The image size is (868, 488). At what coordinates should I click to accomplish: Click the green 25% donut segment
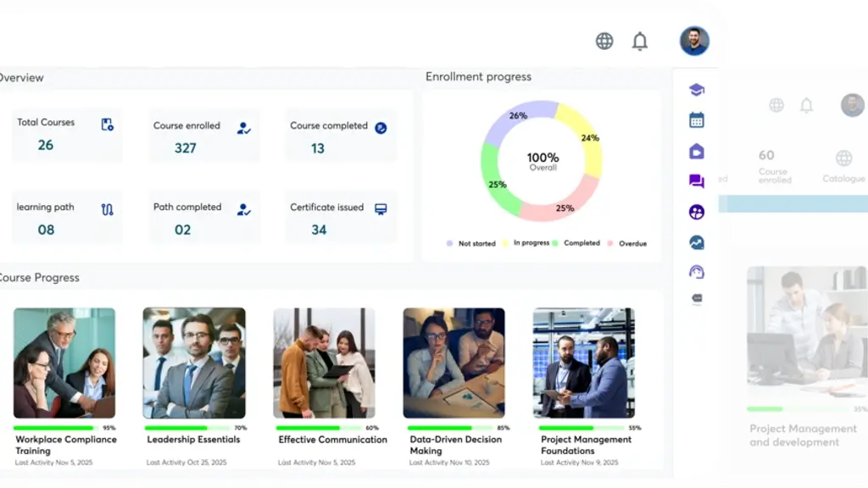[498, 184]
